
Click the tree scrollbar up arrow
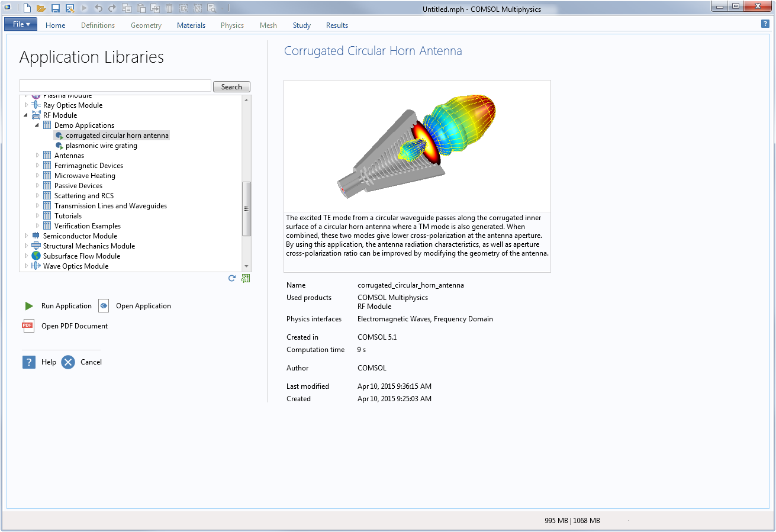247,100
